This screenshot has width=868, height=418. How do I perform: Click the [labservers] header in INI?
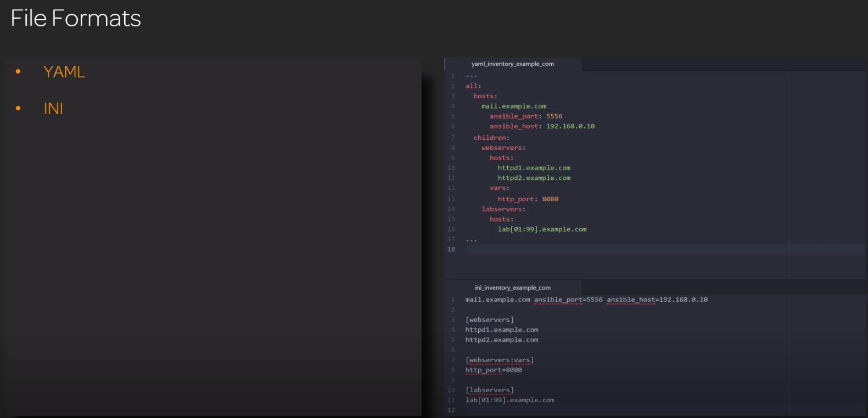pos(489,391)
